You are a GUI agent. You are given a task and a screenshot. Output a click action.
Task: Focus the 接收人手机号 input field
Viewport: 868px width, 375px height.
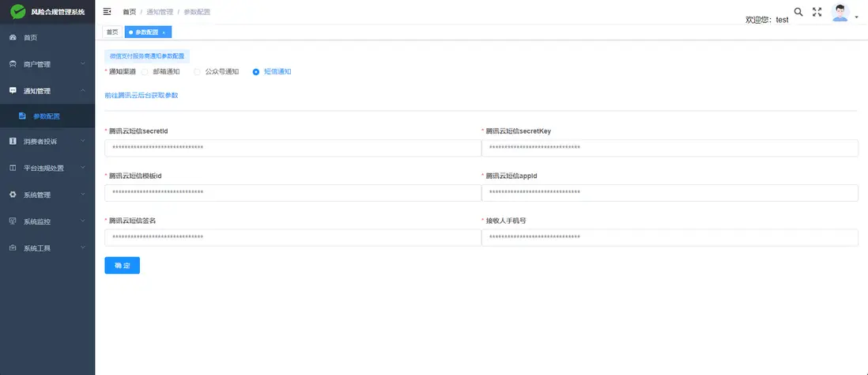tap(670, 237)
